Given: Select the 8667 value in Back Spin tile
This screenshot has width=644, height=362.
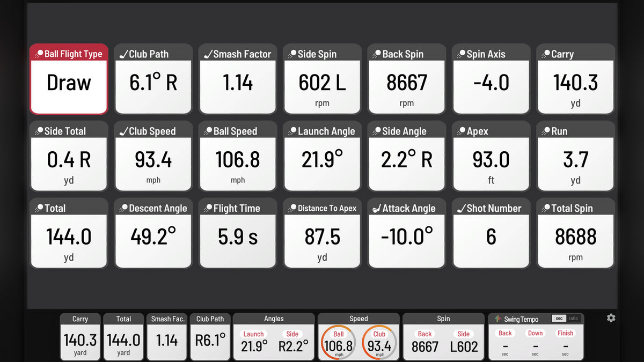Looking at the screenshot, I should 407,83.
